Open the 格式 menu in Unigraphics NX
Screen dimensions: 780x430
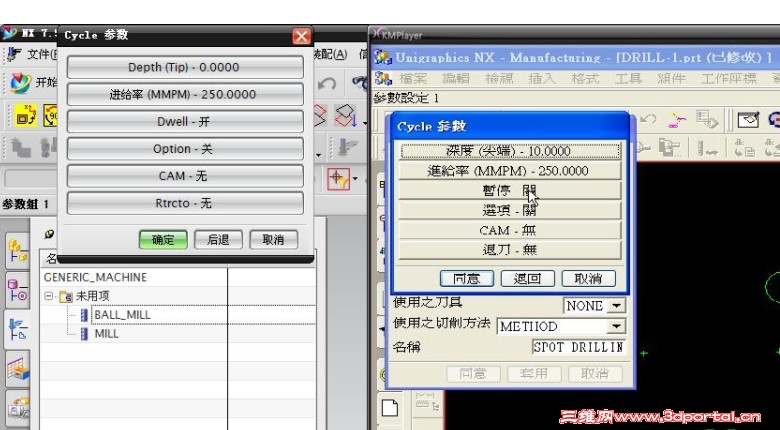pyautogui.click(x=585, y=79)
